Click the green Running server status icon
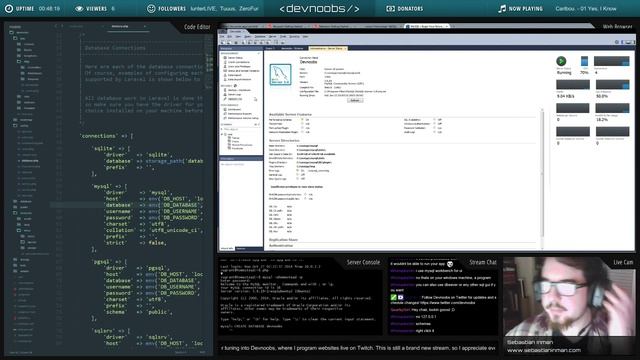The height and width of the screenshot is (360, 640). click(x=561, y=61)
